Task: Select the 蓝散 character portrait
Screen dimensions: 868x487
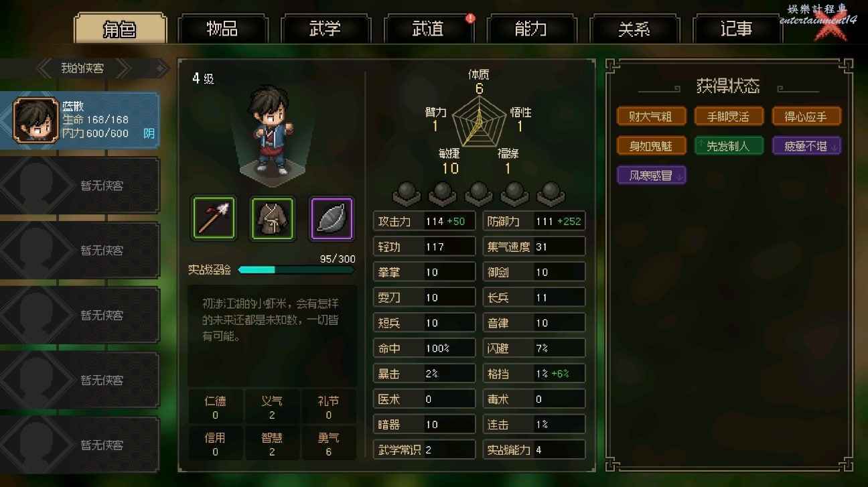Action: pos(37,121)
